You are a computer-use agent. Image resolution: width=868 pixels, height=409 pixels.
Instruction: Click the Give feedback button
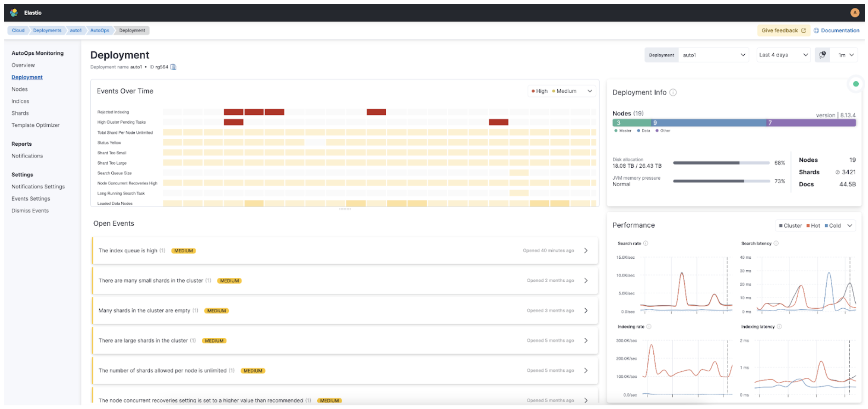click(783, 30)
